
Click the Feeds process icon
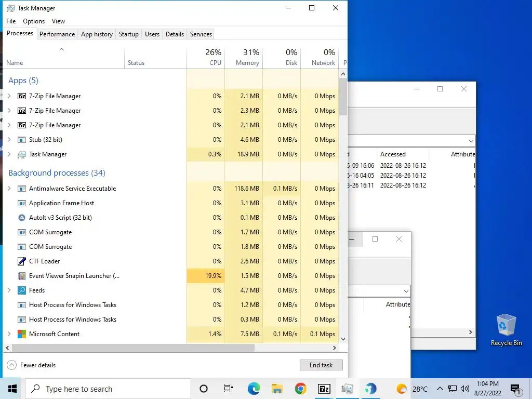coord(22,290)
